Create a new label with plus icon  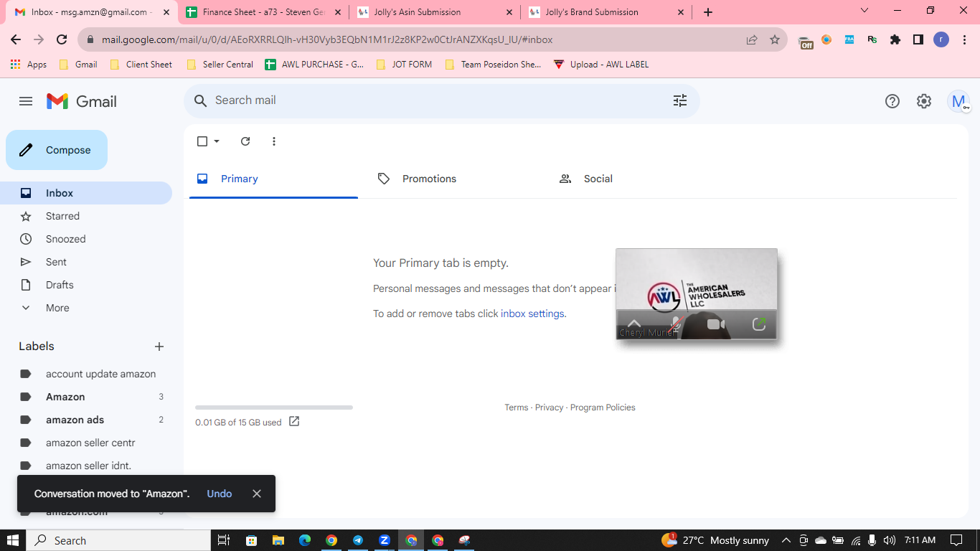point(159,347)
